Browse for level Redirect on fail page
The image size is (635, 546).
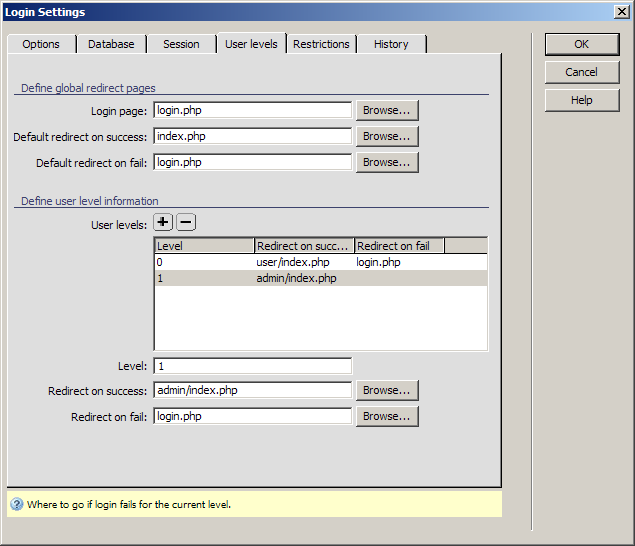[387, 416]
